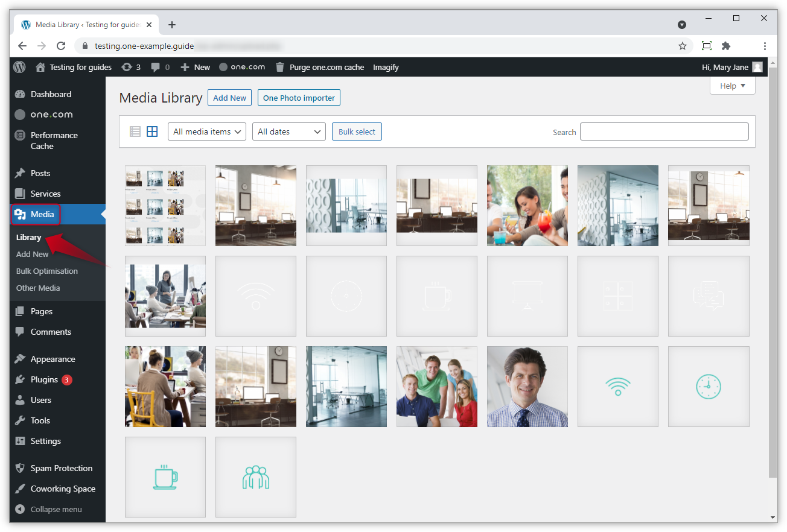The image size is (787, 532).
Task: Switch to list view mode
Action: (x=135, y=131)
